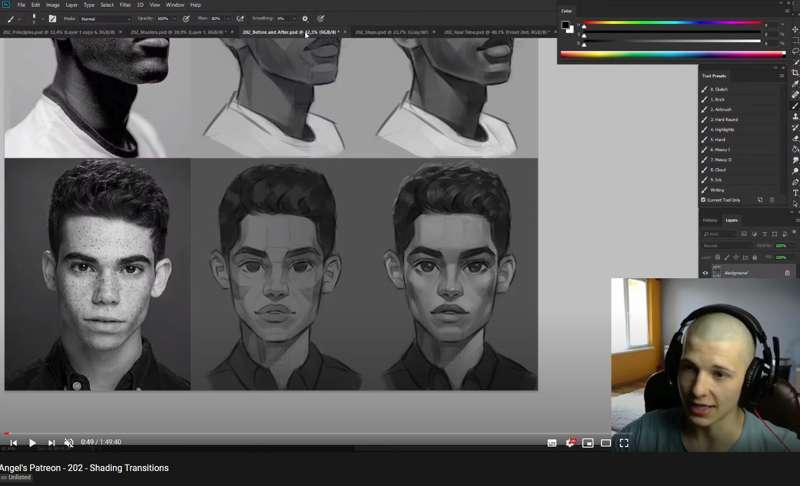Toggle visibility of the Background layer
Viewport: 800px width, 486px height.
coord(706,273)
